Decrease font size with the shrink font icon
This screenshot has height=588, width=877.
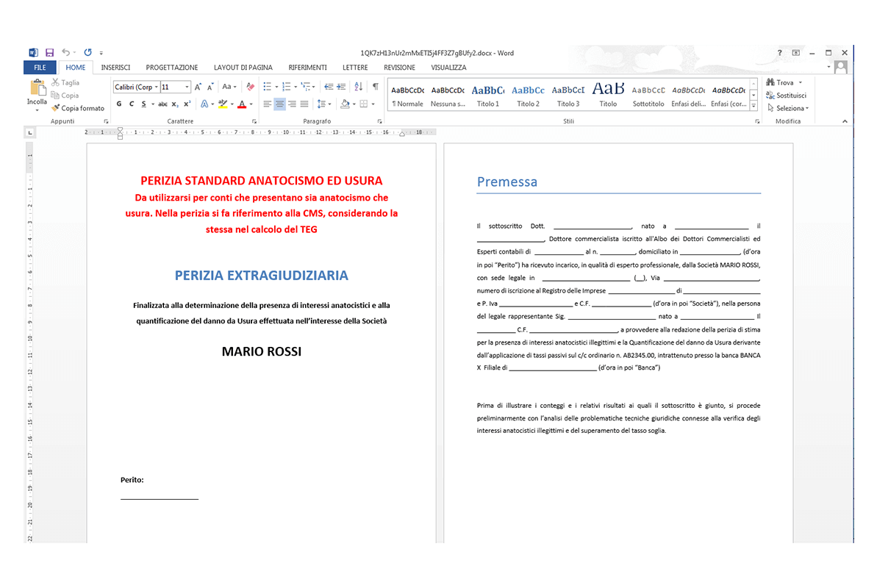pos(210,87)
